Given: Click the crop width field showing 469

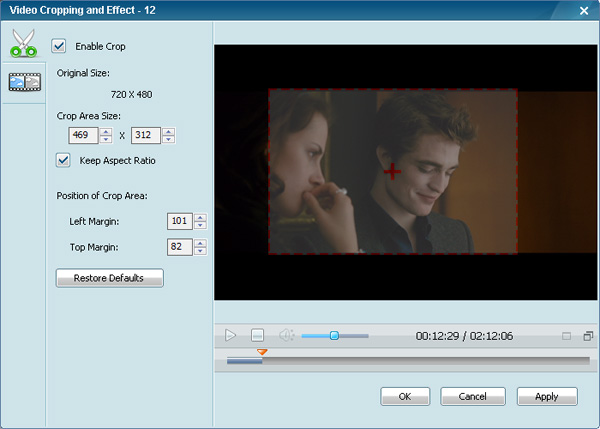Looking at the screenshot, I should 83,135.
